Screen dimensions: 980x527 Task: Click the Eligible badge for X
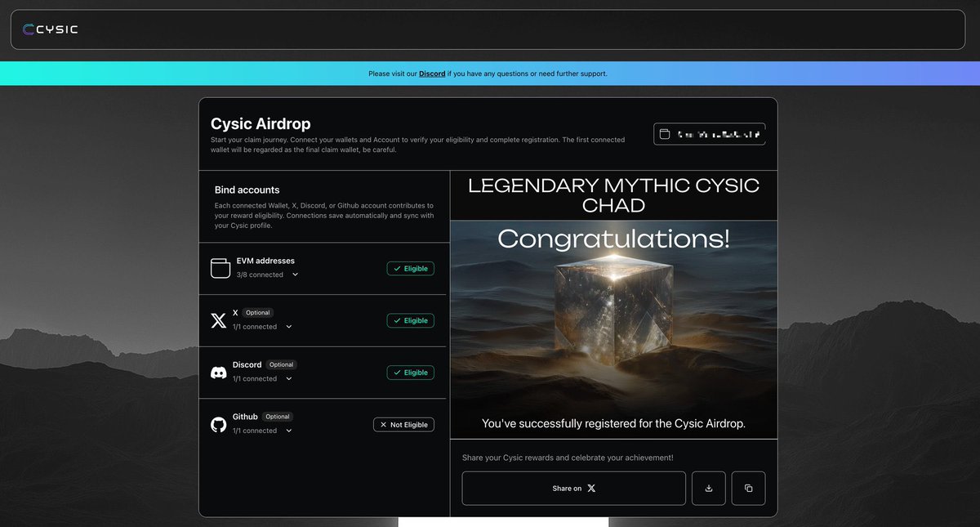(410, 320)
